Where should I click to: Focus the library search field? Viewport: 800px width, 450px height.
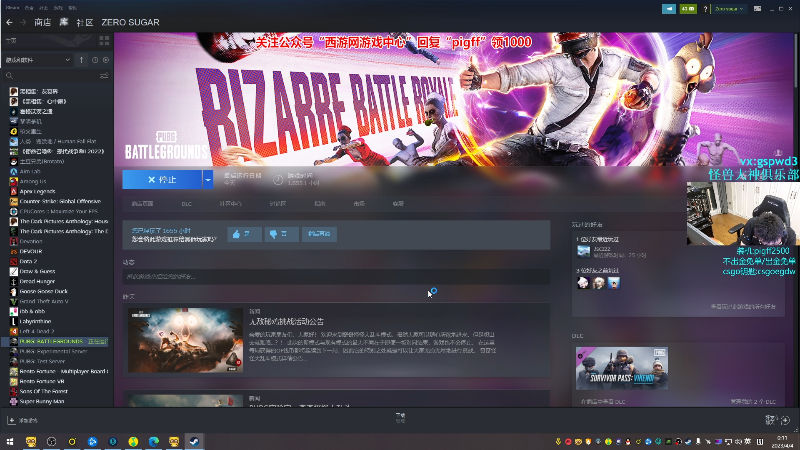[51, 76]
